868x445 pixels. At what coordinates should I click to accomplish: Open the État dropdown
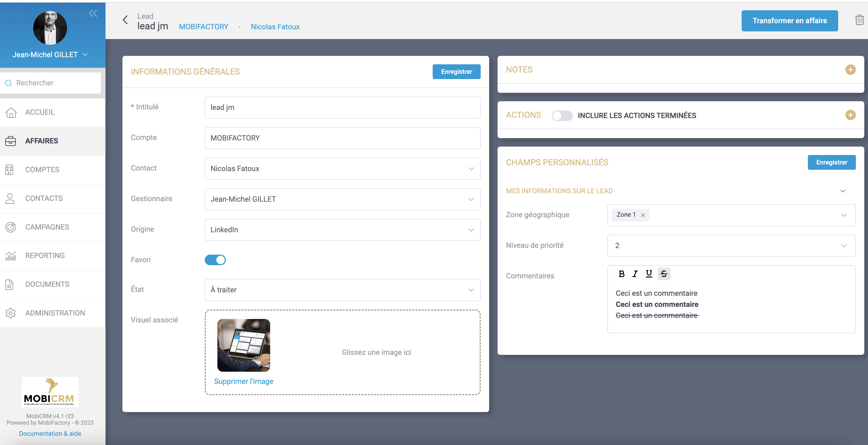pos(342,290)
